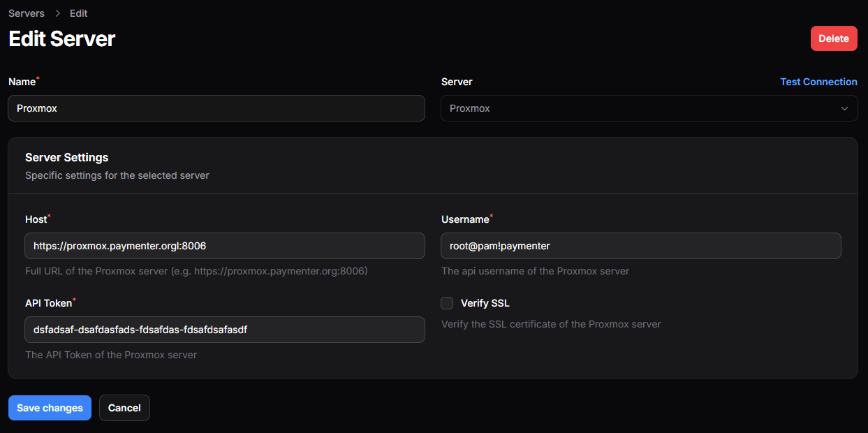This screenshot has height=433, width=868.
Task: Click the Server Settings section heading
Action: [x=66, y=158]
